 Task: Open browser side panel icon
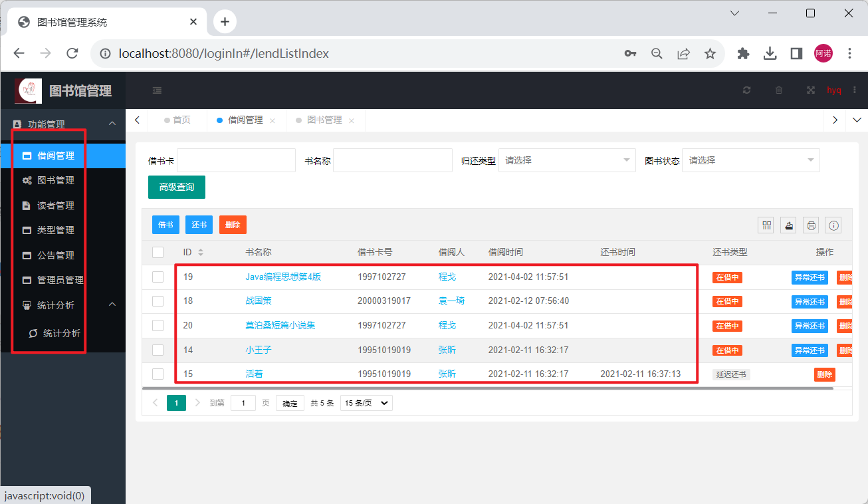pyautogui.click(x=796, y=54)
